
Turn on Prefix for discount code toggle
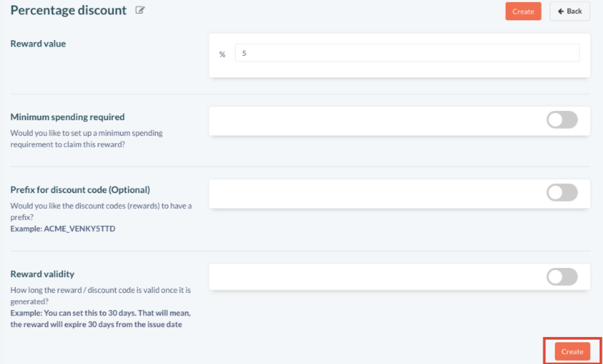coord(562,193)
